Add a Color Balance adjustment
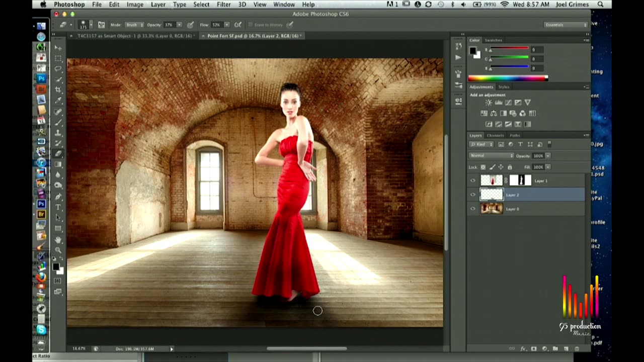 pos(494,114)
